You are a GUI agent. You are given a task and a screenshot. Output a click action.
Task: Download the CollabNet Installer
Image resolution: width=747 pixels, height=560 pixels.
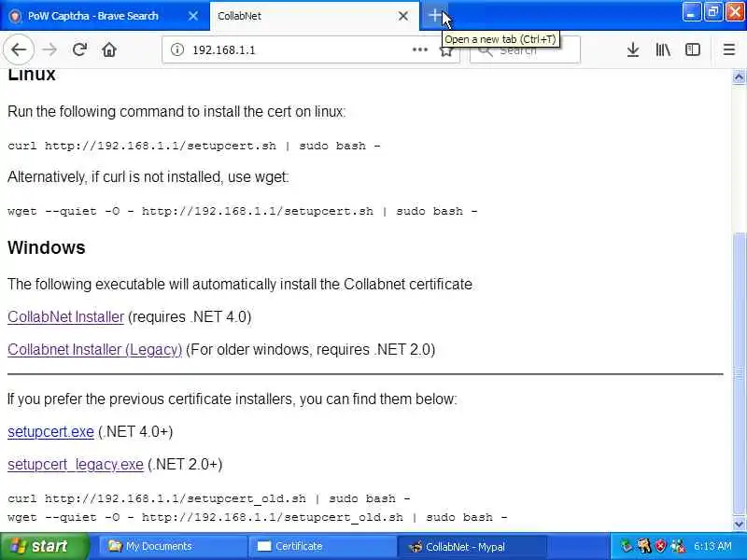65,316
